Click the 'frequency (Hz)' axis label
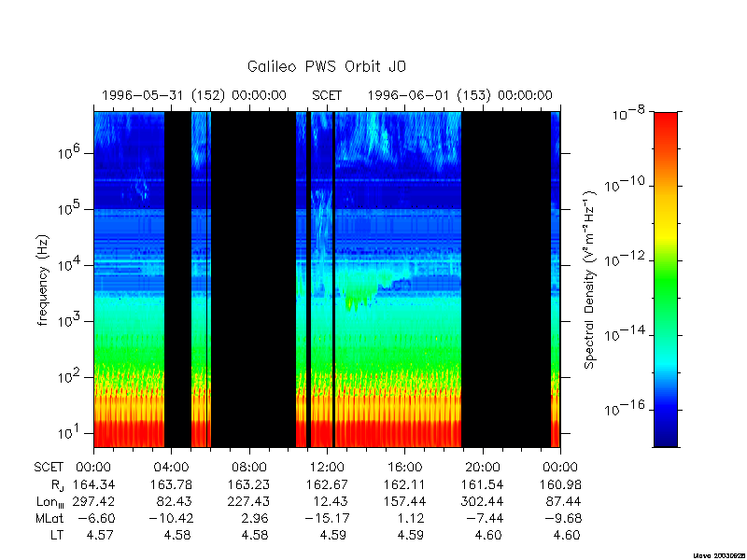The height and width of the screenshot is (560, 747). click(43, 280)
